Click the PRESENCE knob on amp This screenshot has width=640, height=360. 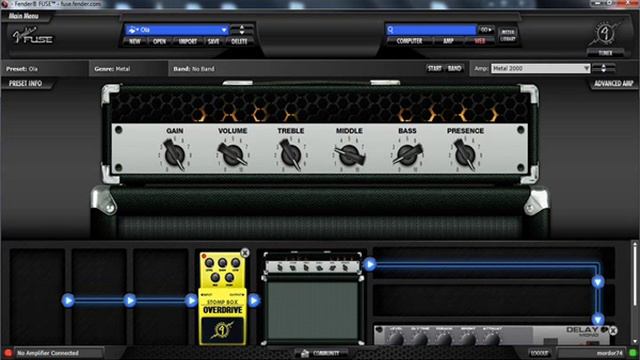466,155
